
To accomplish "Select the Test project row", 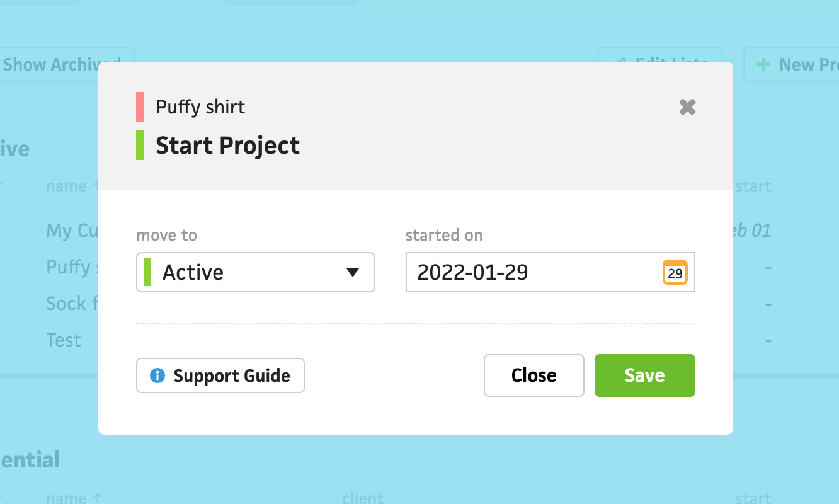I will [x=64, y=340].
